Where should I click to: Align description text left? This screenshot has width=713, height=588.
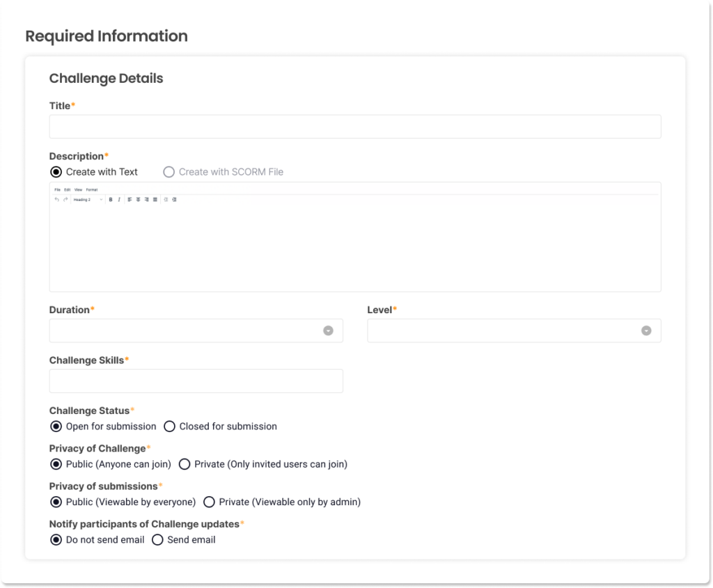tap(130, 200)
